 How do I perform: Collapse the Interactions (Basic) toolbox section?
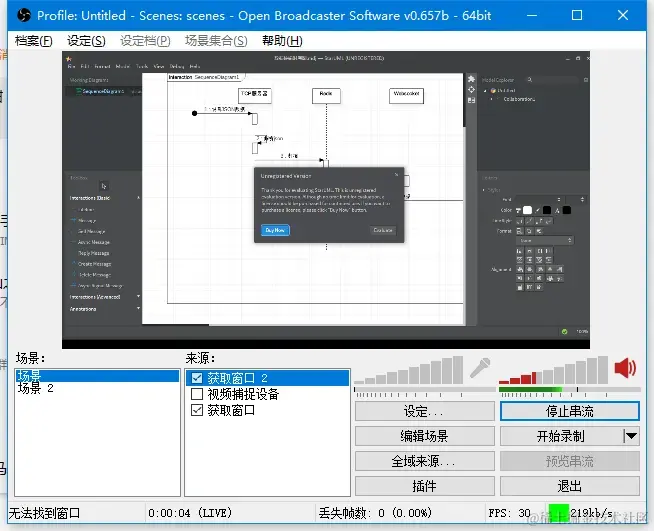138,198
